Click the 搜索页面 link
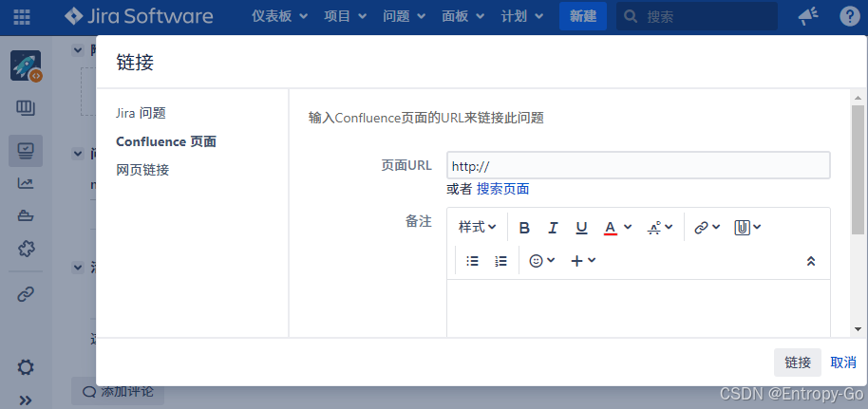The image size is (868, 409). [502, 189]
